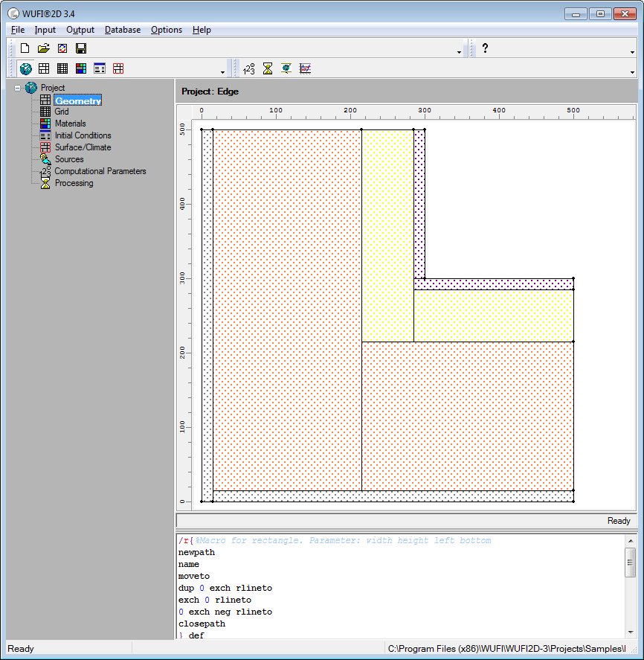
Task: Open the Input menu
Action: pos(45,30)
